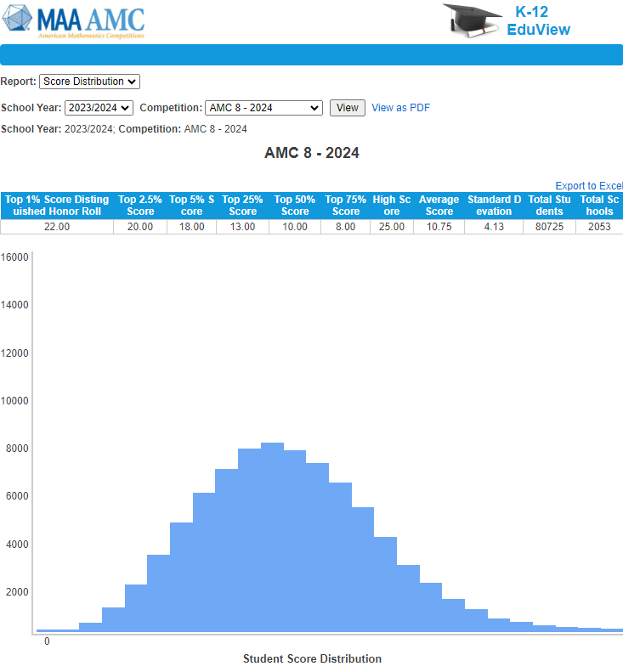Click the tallest histogram bar
This screenshot has width=623, height=672.
pyautogui.click(x=272, y=538)
